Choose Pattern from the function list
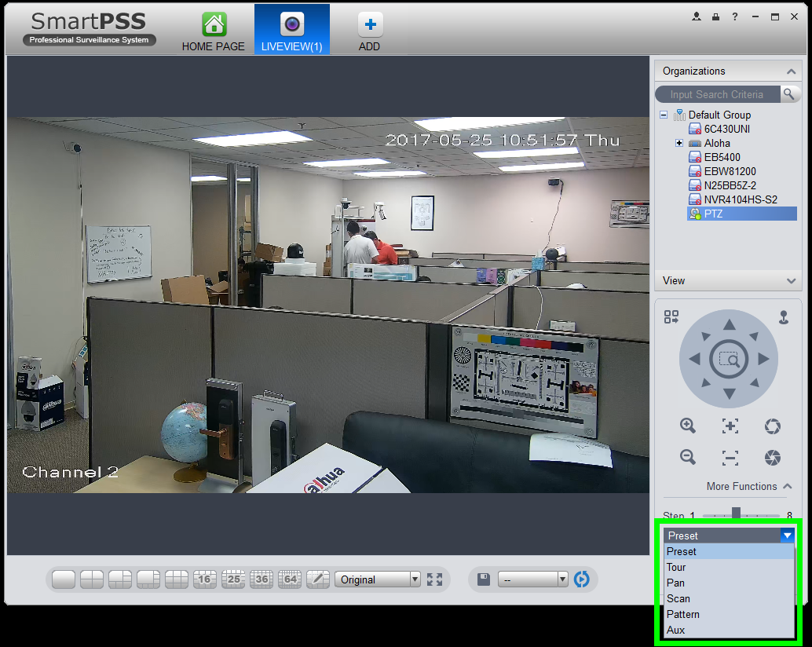 coord(682,614)
